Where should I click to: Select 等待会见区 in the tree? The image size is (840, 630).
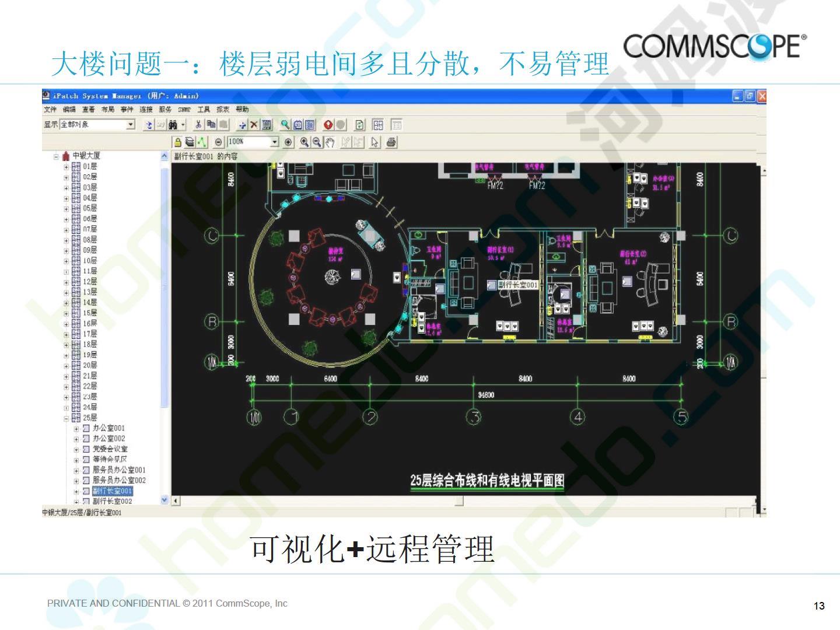(x=110, y=460)
